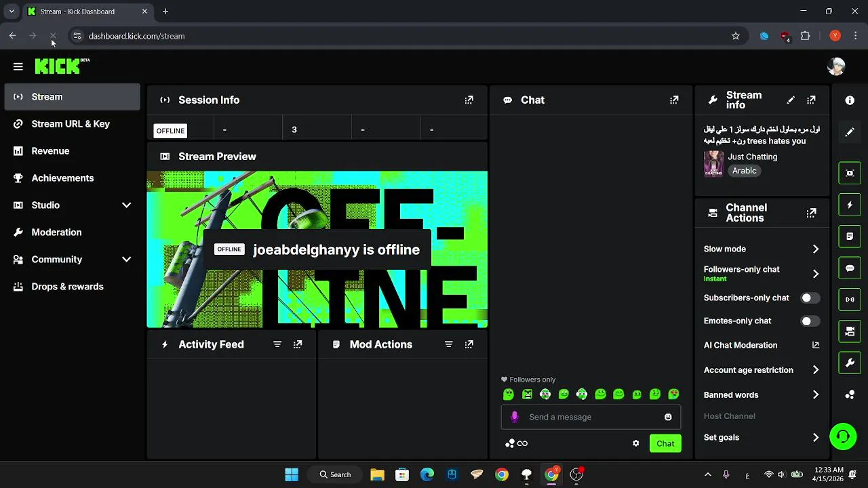This screenshot has height=488, width=868.
Task: Toggle Emotes-only chat switch
Action: (810, 321)
